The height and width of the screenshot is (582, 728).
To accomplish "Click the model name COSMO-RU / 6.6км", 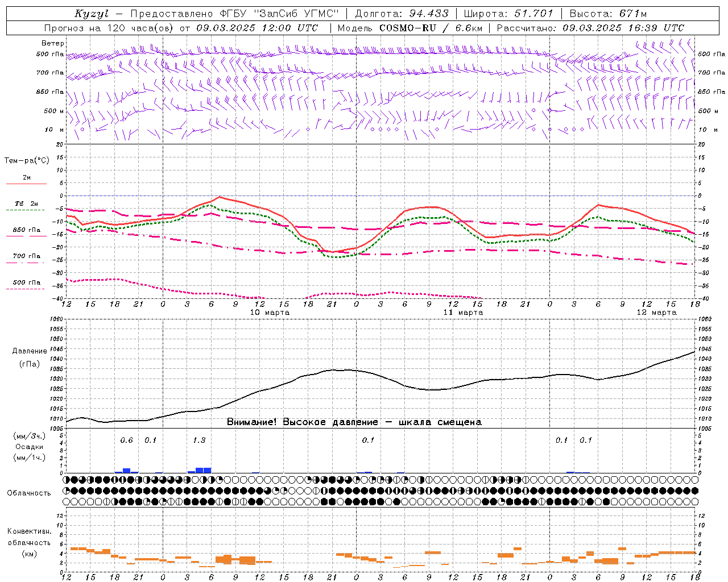I will pyautogui.click(x=431, y=28).
